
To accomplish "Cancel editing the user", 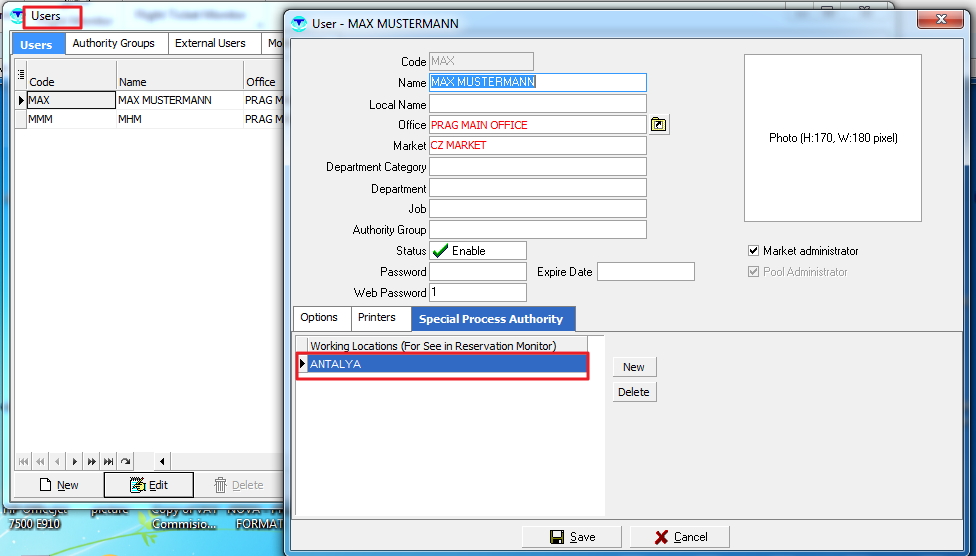I will [680, 537].
